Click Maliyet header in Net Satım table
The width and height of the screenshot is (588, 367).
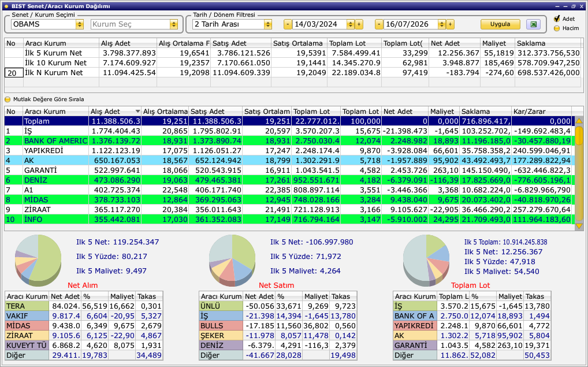(x=316, y=296)
